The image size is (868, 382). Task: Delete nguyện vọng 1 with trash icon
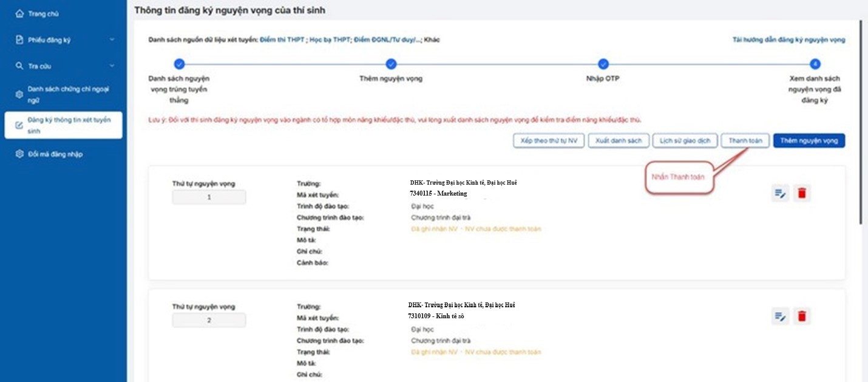pos(802,194)
